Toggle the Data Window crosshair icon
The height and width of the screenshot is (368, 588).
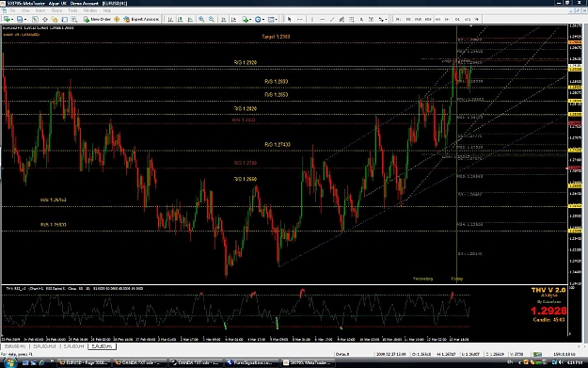pos(44,19)
